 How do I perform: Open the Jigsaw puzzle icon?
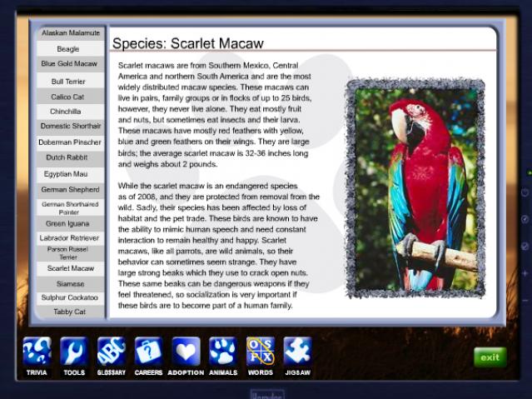[x=297, y=352]
